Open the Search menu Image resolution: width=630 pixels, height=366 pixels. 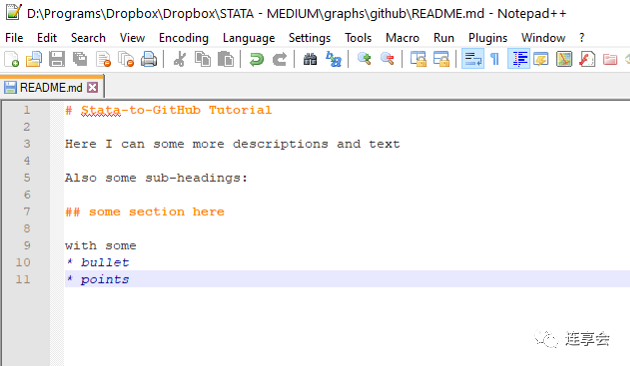(88, 38)
